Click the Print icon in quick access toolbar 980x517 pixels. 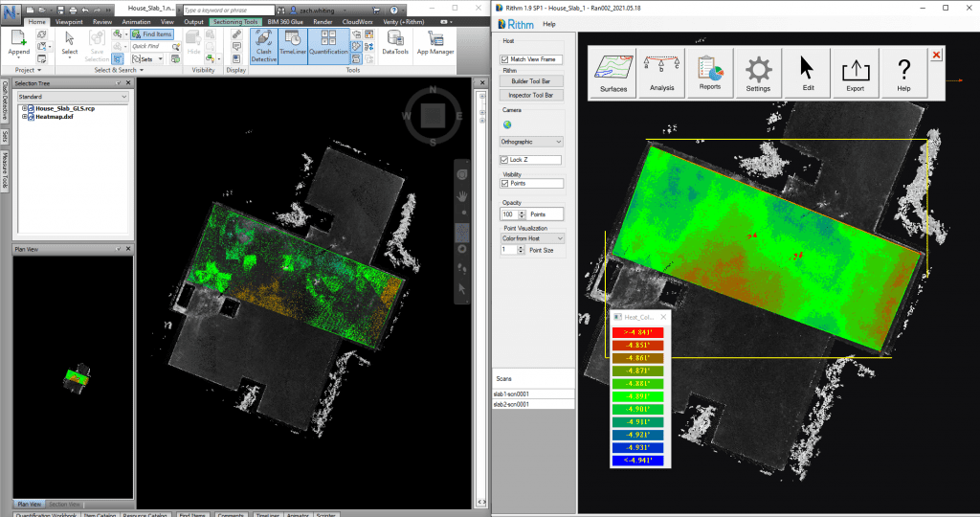point(73,10)
